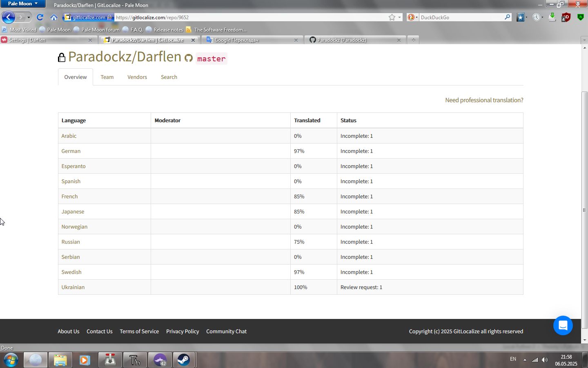Focus the DuckDuckGo search field
The image size is (588, 368).
461,17
